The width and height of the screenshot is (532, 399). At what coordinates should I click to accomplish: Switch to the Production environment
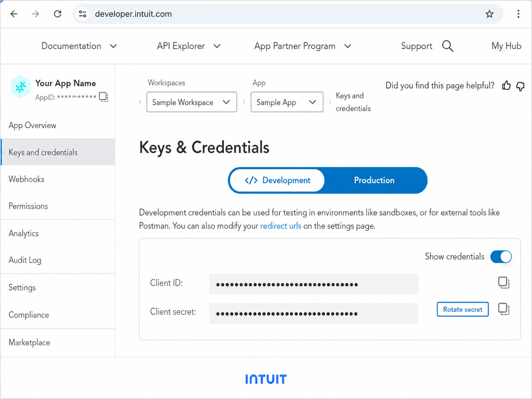pyautogui.click(x=374, y=180)
